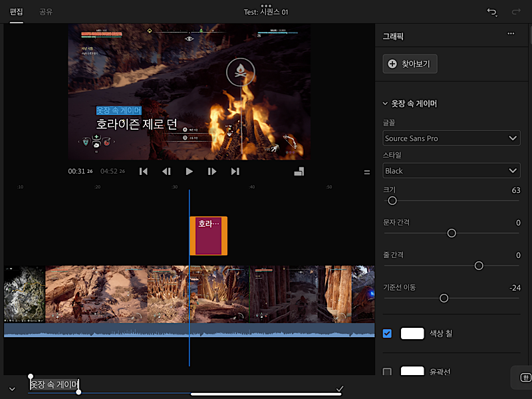The height and width of the screenshot is (399, 532).
Task: Click the 크기 value 63
Action: (x=516, y=190)
